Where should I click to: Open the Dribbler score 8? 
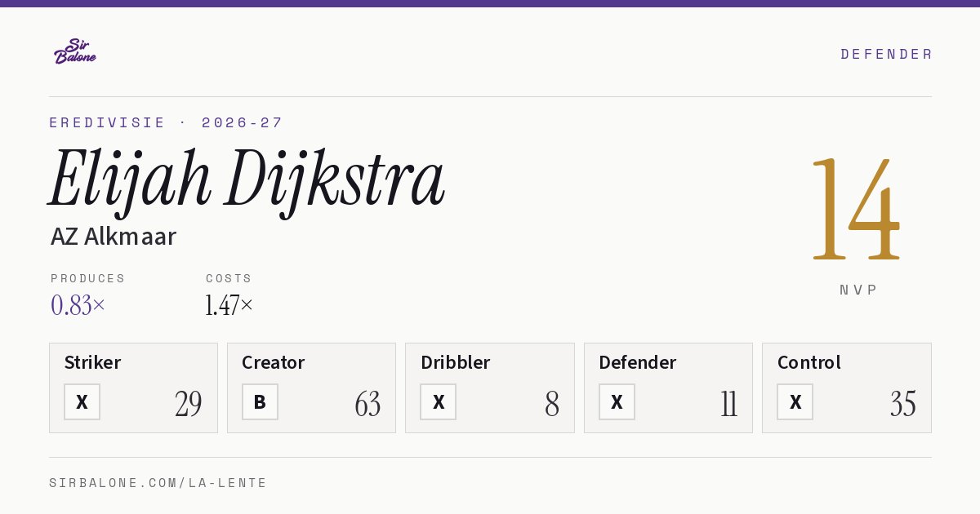point(552,404)
